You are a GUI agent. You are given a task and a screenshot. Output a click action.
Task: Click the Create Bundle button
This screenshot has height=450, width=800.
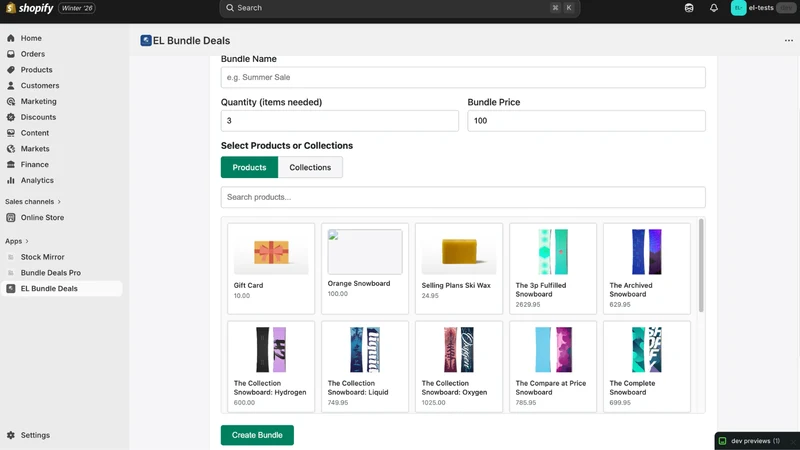pos(257,435)
